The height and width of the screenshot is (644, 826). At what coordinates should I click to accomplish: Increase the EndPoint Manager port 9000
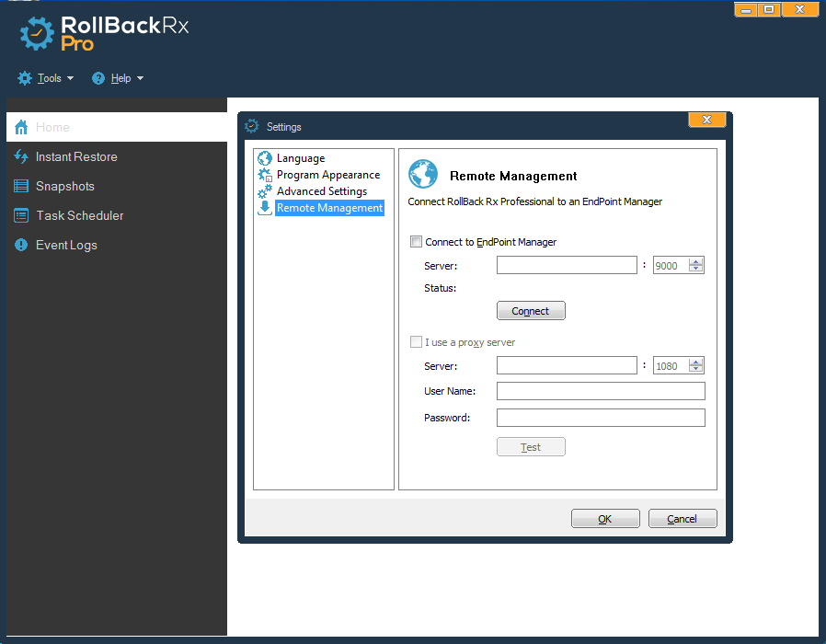pyautogui.click(x=696, y=262)
